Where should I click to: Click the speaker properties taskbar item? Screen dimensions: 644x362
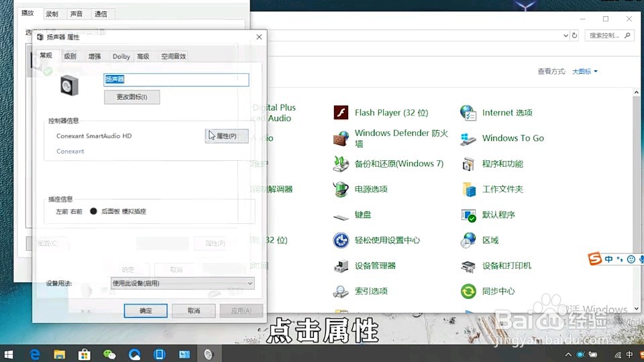coord(209,354)
